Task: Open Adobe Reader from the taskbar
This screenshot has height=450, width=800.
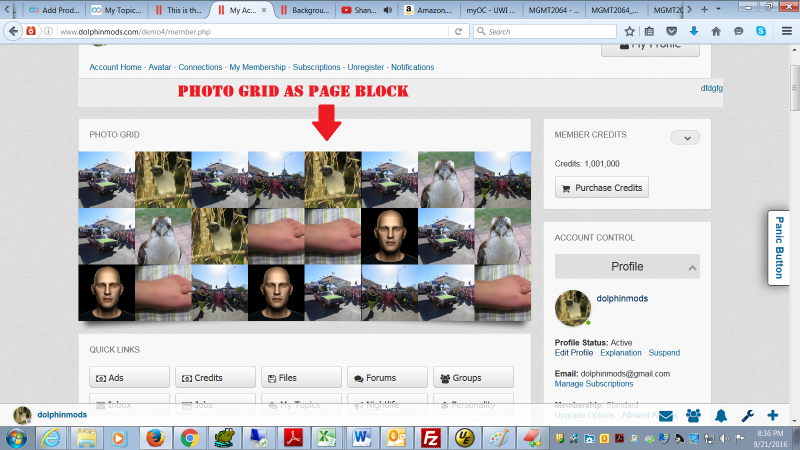Action: pos(293,438)
